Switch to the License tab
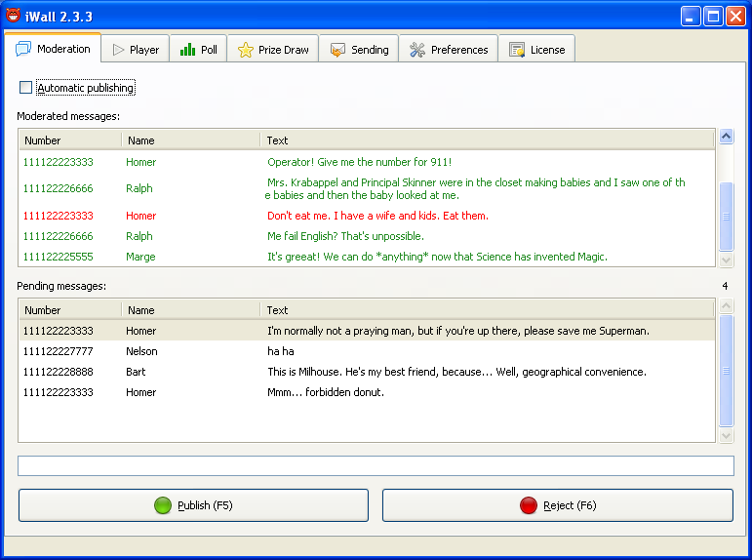 536,49
